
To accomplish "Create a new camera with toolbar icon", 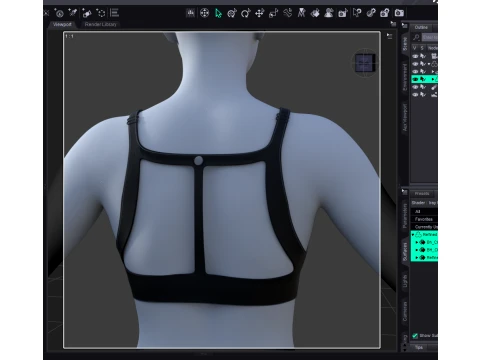I will coord(59,13).
